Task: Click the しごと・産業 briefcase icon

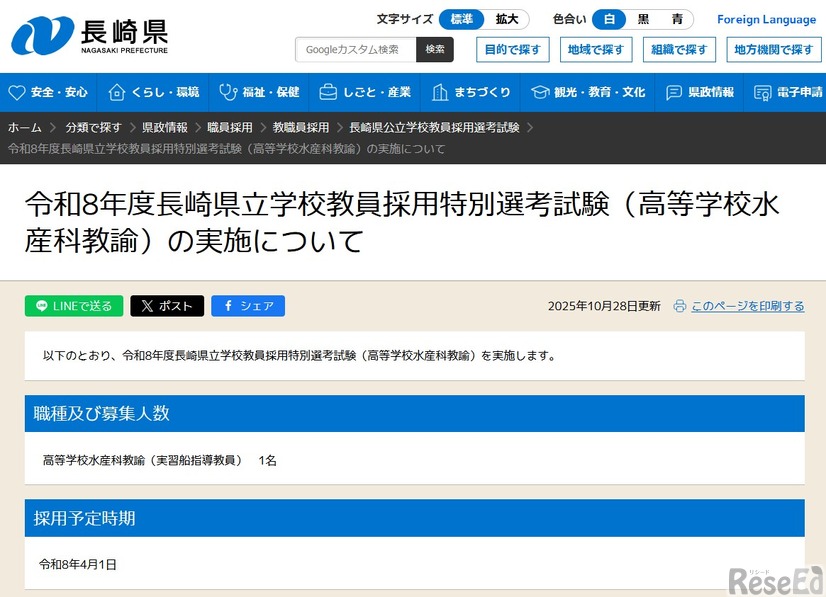Action: tap(327, 91)
